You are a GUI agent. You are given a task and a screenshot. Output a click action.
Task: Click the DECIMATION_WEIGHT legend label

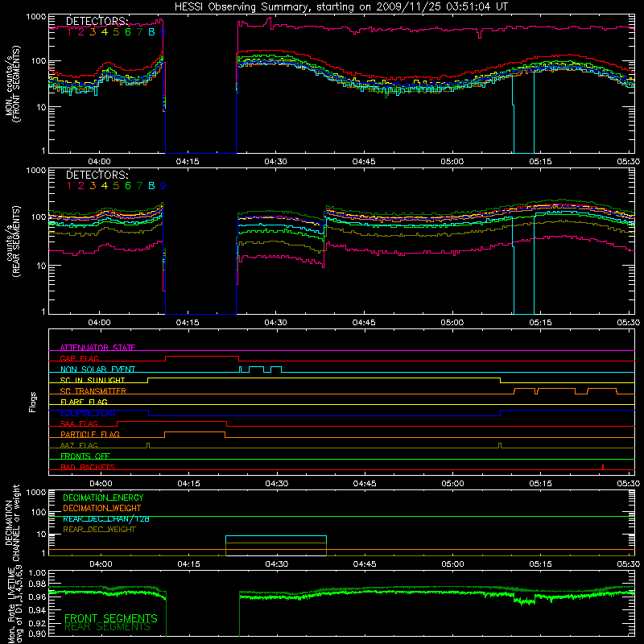click(x=102, y=508)
